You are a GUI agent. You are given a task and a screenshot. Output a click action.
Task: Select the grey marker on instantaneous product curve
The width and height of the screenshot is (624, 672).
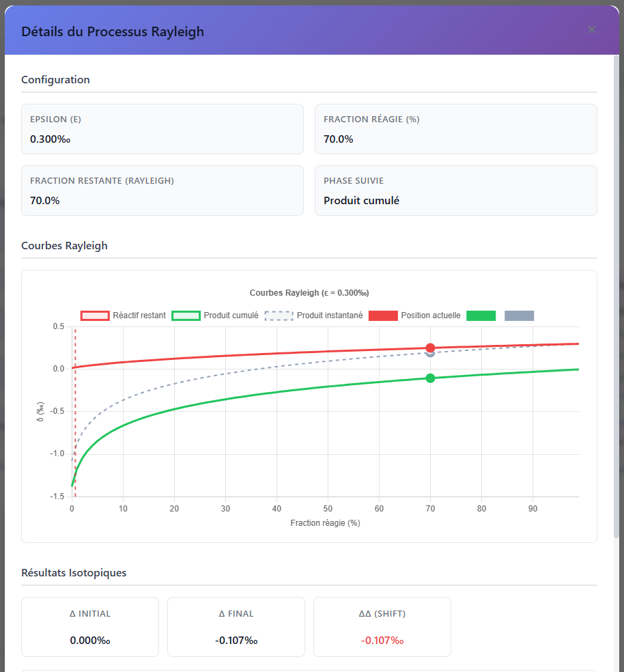(x=430, y=354)
